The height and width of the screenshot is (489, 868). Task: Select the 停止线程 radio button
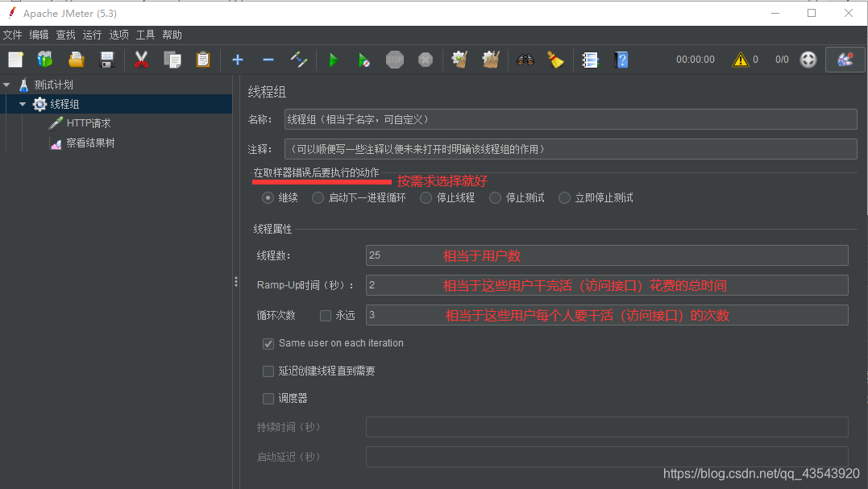point(426,197)
